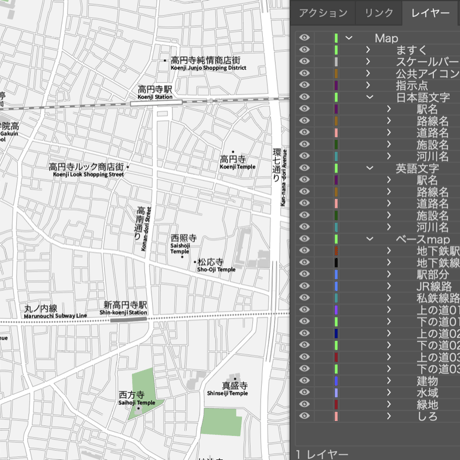460x460 pixels.
Task: Click the 真盛寺 Shinseiji Temple label
Action: click(227, 389)
